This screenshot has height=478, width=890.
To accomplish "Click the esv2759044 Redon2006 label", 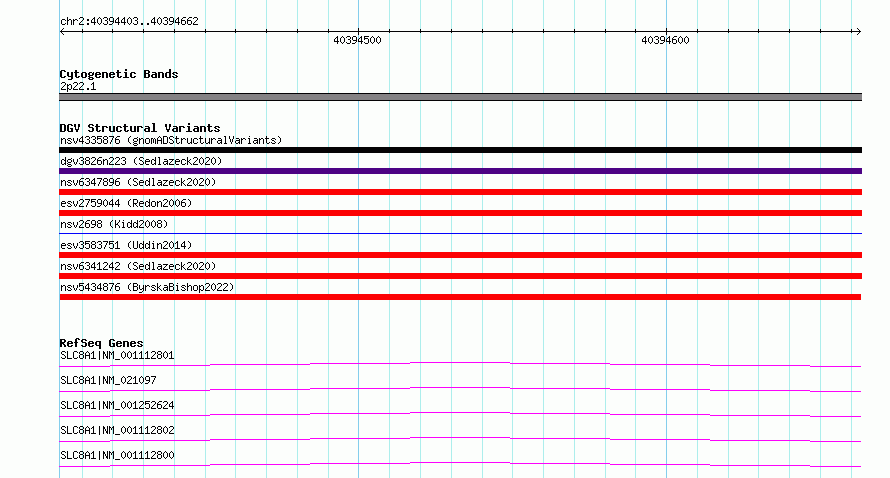I will point(126,203).
